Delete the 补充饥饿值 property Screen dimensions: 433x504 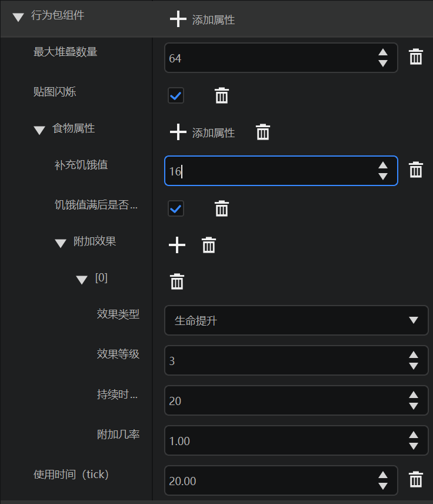pos(416,170)
